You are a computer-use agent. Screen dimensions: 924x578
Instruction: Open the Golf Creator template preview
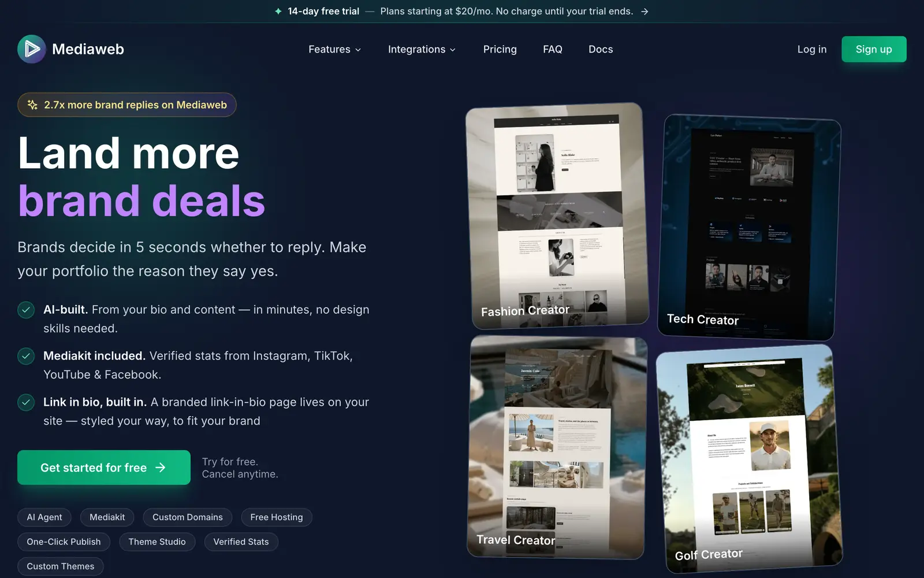coord(749,458)
